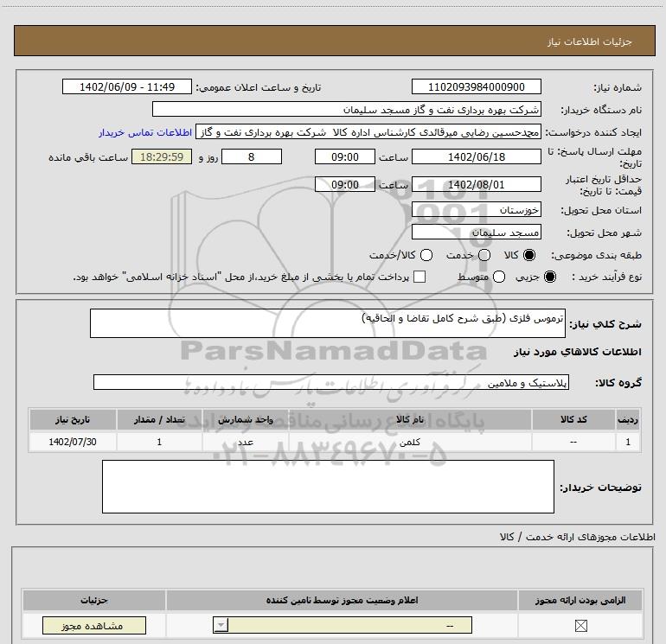Viewport: 666px width, 644px height.
Task: Toggle the mandatory license checkbox icon
Action: coord(580,625)
